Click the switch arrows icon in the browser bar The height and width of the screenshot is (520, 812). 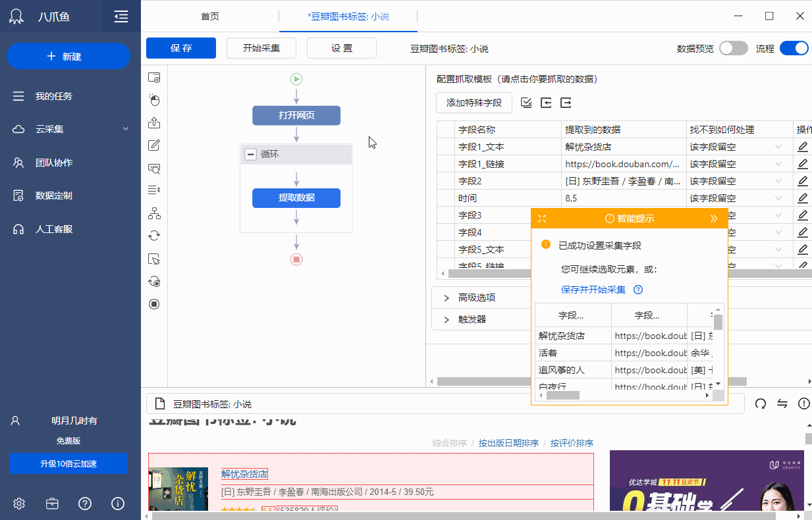pos(782,403)
